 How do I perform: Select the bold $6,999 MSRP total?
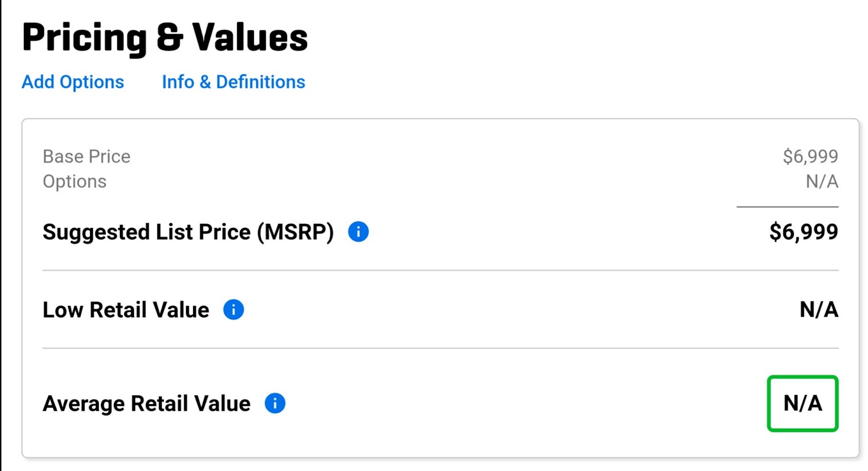[x=803, y=232]
